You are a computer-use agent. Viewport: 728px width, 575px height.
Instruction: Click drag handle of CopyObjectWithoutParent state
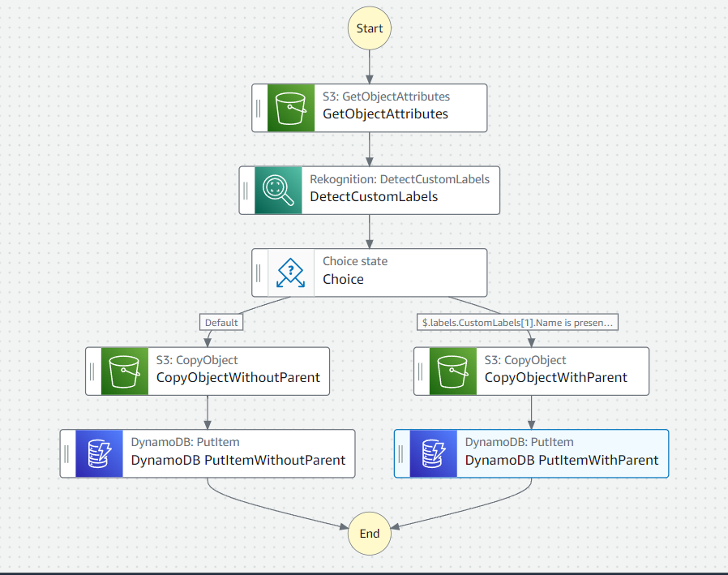coord(92,371)
